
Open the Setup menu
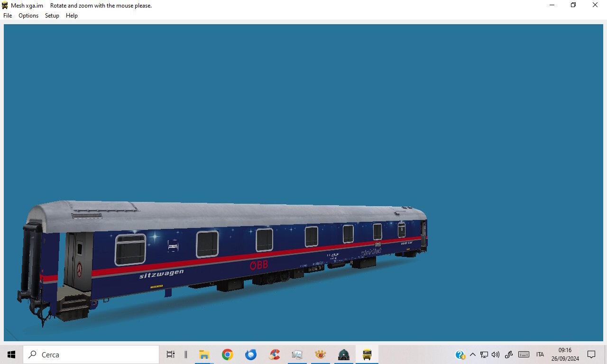pyautogui.click(x=52, y=16)
